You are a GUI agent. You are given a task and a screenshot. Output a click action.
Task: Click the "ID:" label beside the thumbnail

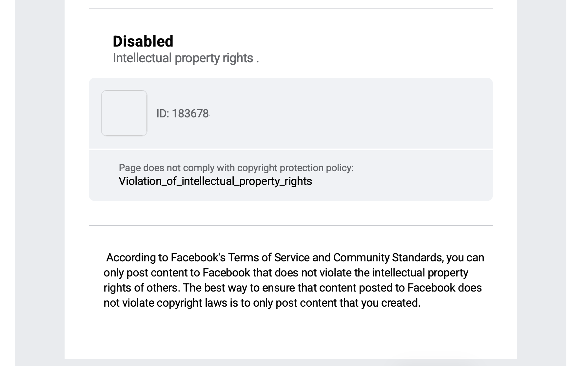pyautogui.click(x=163, y=114)
